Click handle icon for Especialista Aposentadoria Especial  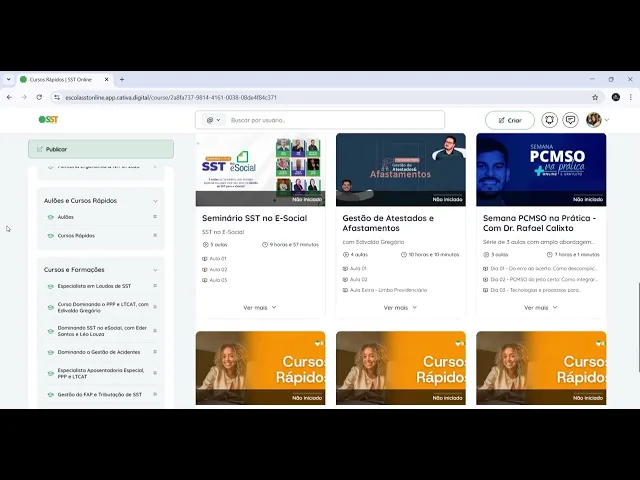pos(155,373)
